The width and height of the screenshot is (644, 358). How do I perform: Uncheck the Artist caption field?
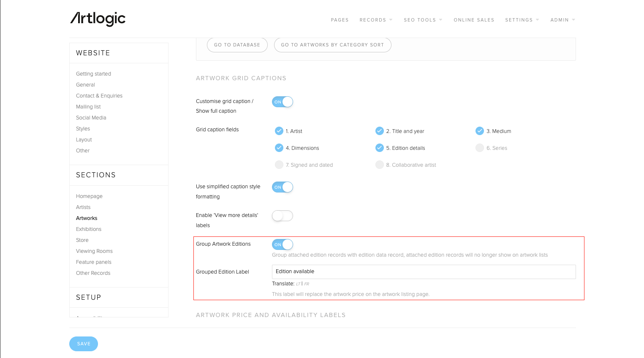click(279, 131)
